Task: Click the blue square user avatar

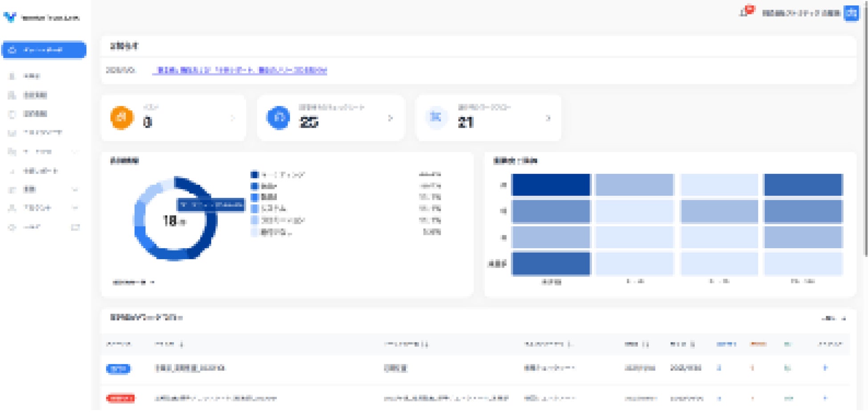Action: [852, 13]
